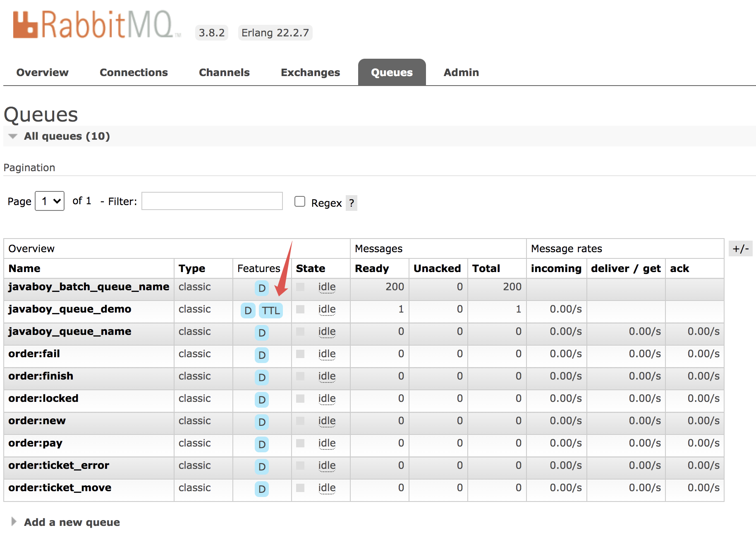
Task: Click the idle state link for order:locked
Action: pos(326,398)
